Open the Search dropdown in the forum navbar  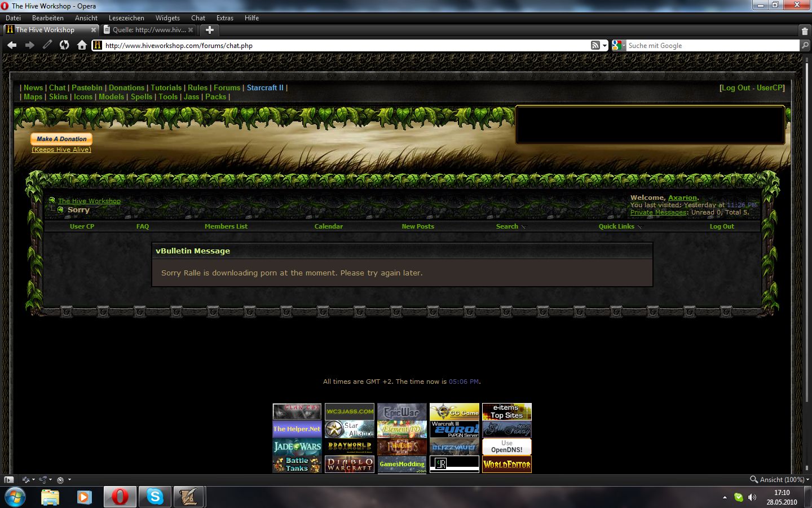click(510, 226)
